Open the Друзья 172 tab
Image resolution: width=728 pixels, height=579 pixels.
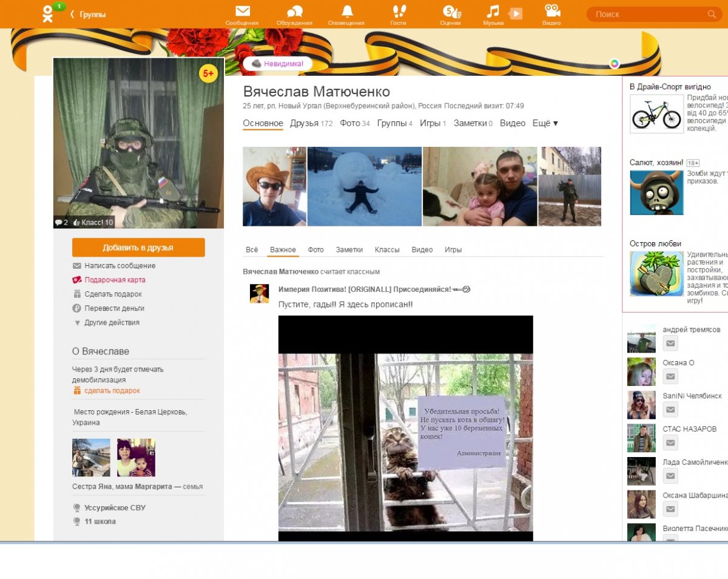pos(311,123)
